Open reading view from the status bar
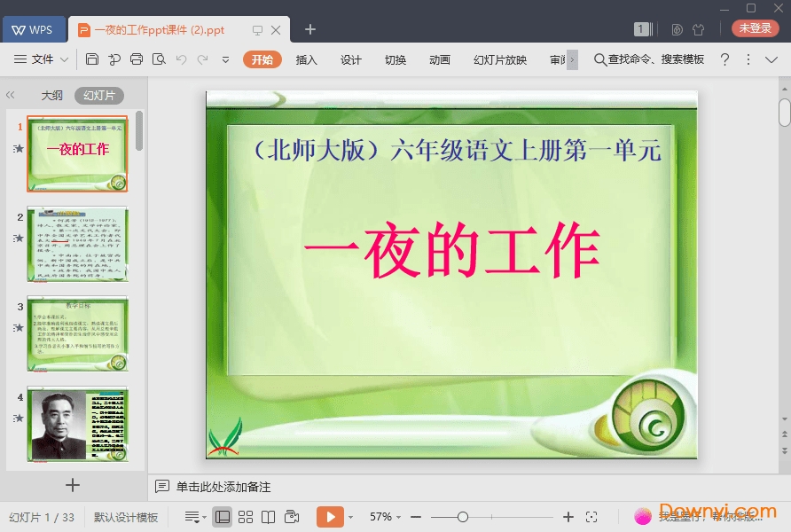This screenshot has width=791, height=532. (x=268, y=516)
